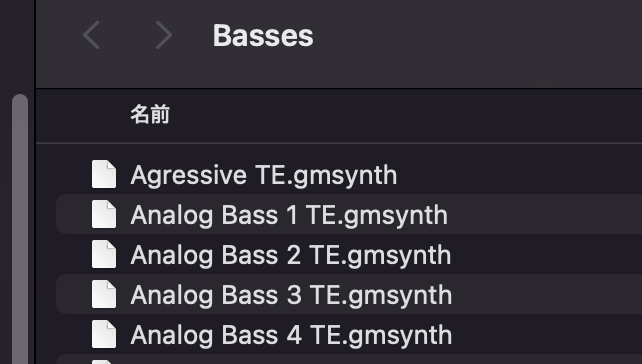This screenshot has height=364, width=642.
Task: Select the Analog Bass 4 TE.gmsynth name
Action: (x=291, y=335)
